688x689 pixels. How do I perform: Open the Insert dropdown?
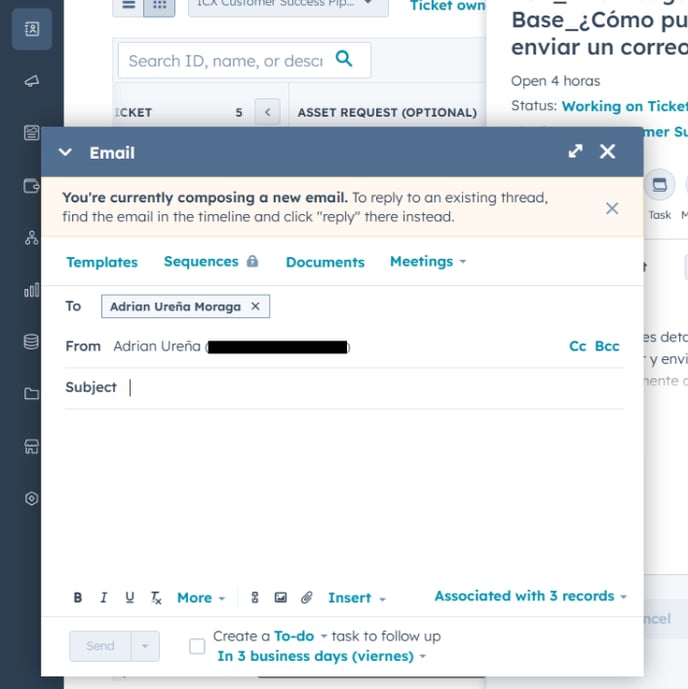[357, 598]
